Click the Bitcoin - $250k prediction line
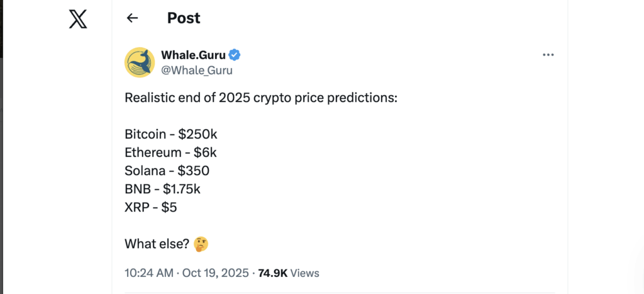Screen dimensions: 644x294 (170, 134)
